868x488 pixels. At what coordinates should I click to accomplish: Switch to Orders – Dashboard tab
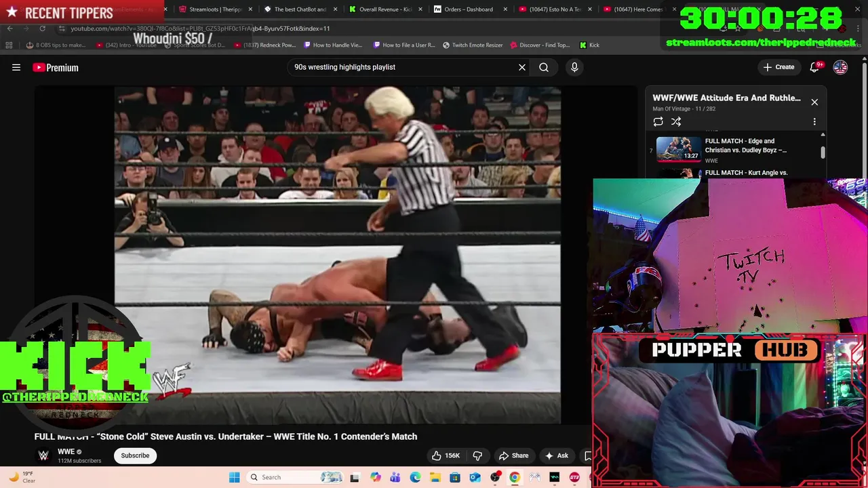click(469, 9)
